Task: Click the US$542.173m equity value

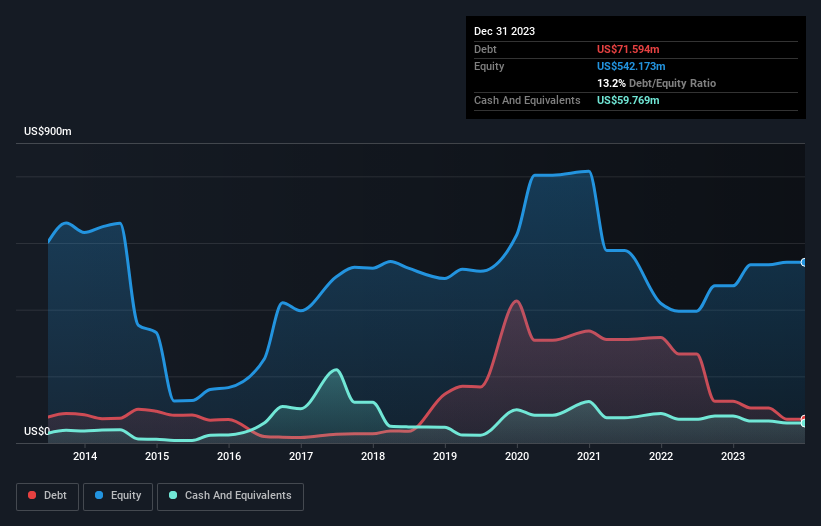Action: click(x=631, y=66)
